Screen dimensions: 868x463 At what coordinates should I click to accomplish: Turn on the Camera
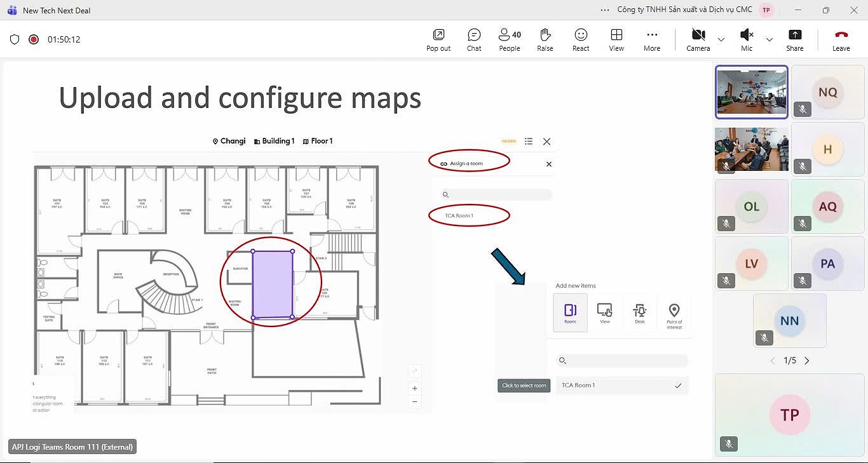pyautogui.click(x=698, y=39)
